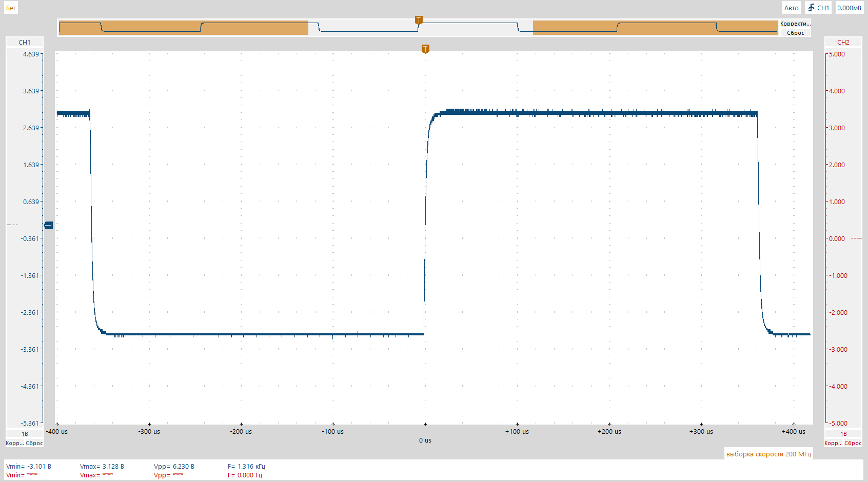This screenshot has height=482, width=868.
Task: Click the +400 us time axis label
Action: coord(794,431)
